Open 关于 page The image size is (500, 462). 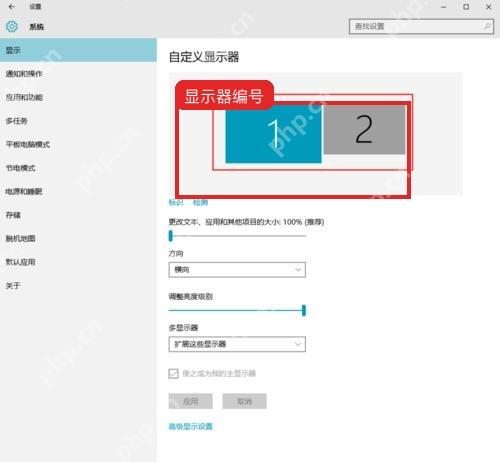(x=78, y=285)
